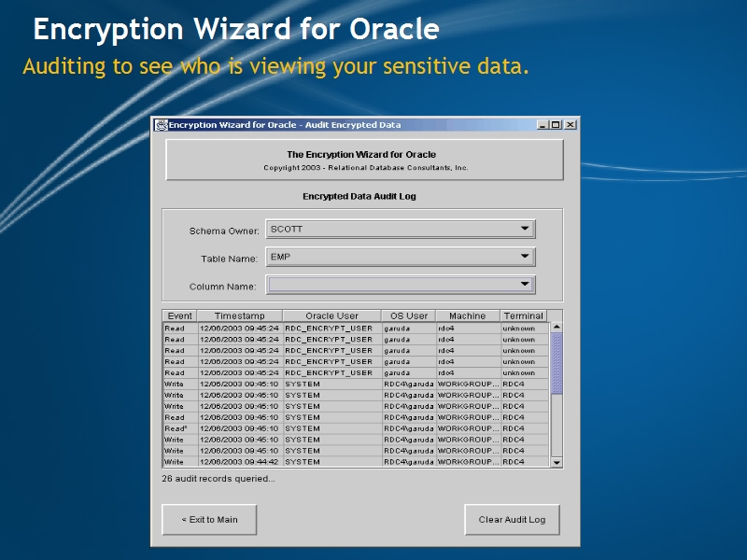Viewport: 747px width, 560px height.
Task: Click the application icon in the title bar
Action: pyautogui.click(x=161, y=125)
